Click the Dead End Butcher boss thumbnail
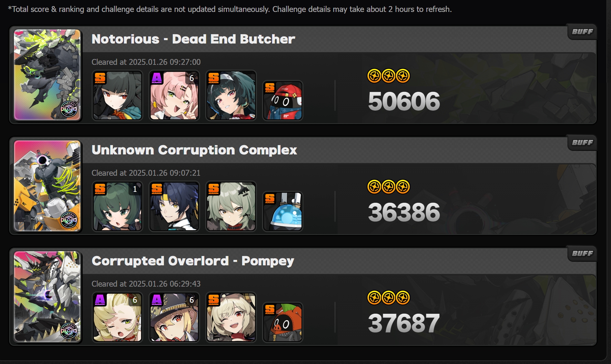 (x=47, y=74)
